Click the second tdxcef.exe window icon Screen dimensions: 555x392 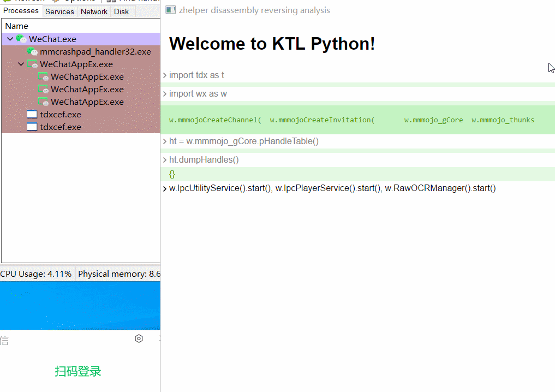pos(32,127)
